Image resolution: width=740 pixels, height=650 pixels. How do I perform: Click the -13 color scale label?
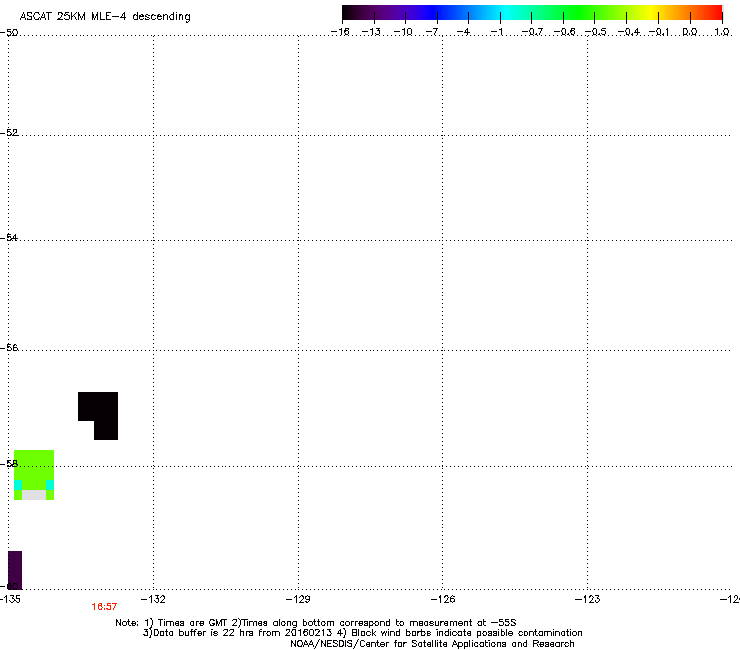coord(371,32)
